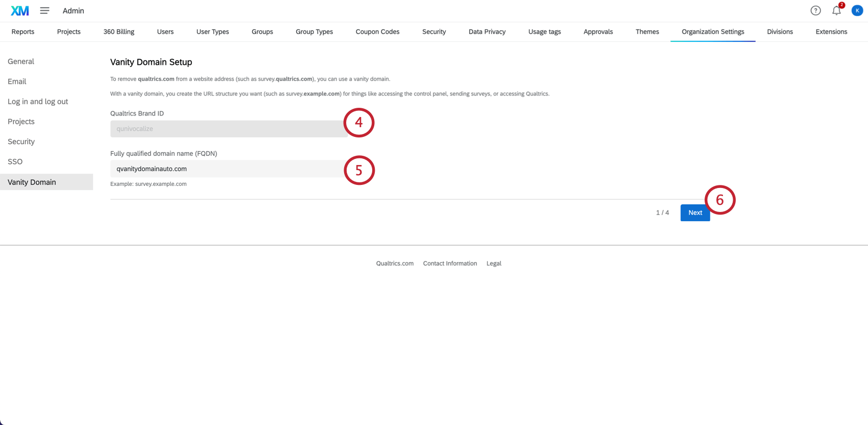Open the user account avatar menu
868x425 pixels.
tap(857, 11)
